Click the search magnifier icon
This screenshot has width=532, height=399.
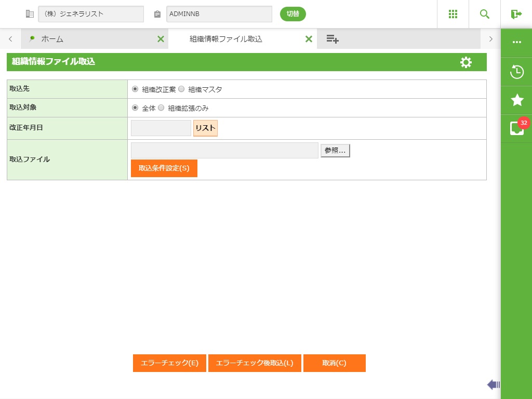tap(485, 14)
